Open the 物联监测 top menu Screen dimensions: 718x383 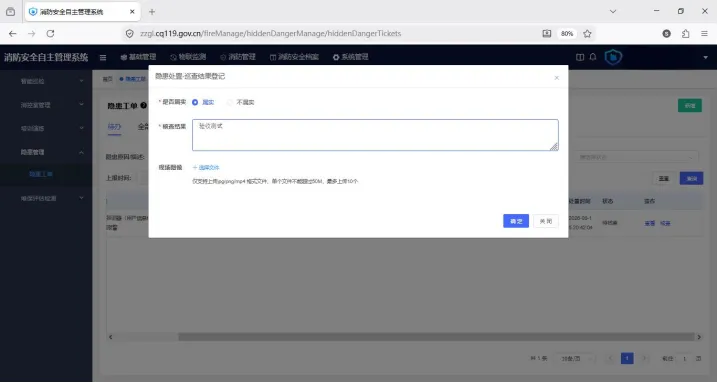pos(188,57)
